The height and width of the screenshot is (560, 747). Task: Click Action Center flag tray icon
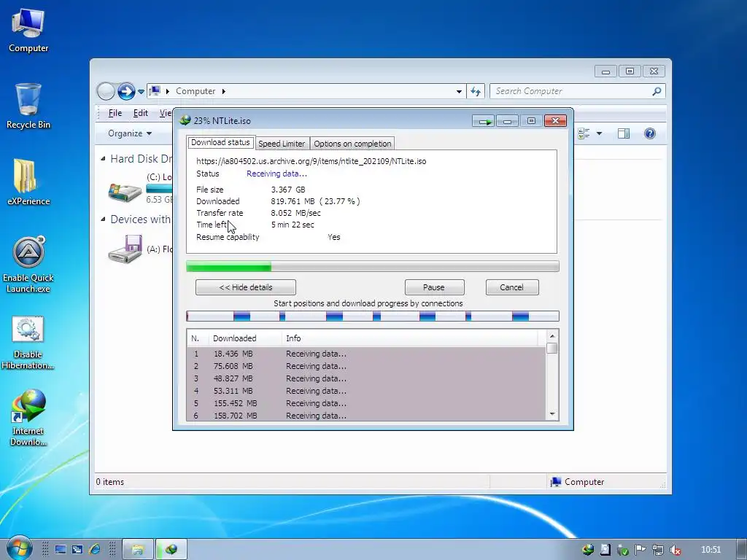640,550
